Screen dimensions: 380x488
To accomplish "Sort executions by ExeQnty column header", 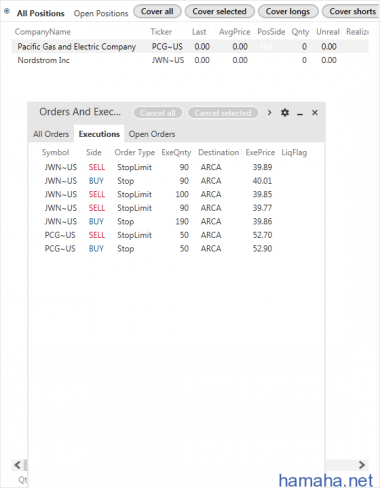I will 176,153.
